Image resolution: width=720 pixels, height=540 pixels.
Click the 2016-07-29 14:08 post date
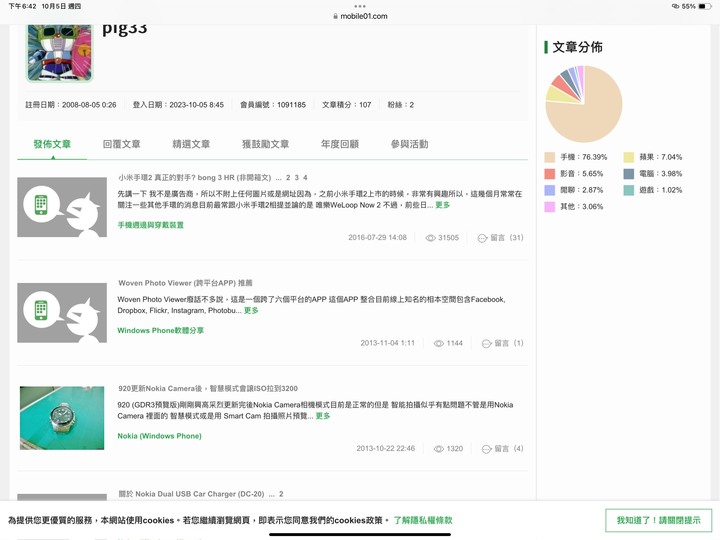click(x=377, y=238)
